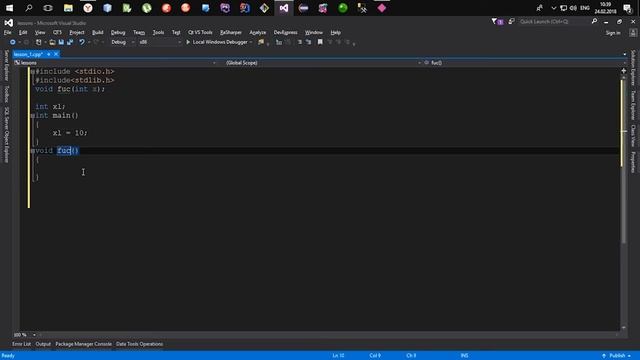The height and width of the screenshot is (360, 640).
Task: Start Local Windows Debugger
Action: coord(217,42)
